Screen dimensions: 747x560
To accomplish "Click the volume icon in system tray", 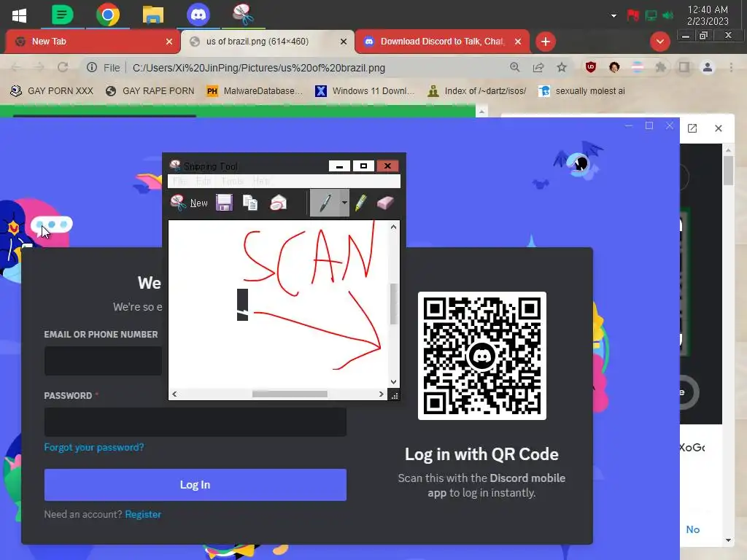I will [x=668, y=16].
